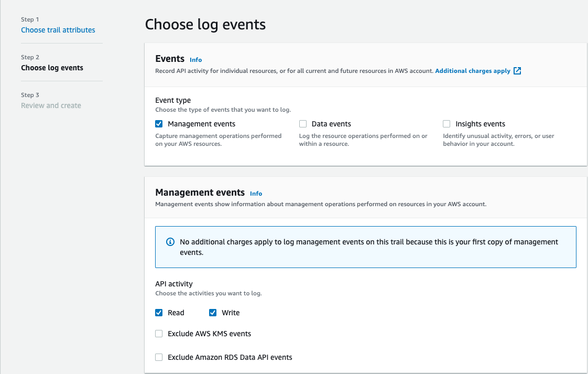
Task: Uncheck the Management events checkbox
Action: pos(159,124)
